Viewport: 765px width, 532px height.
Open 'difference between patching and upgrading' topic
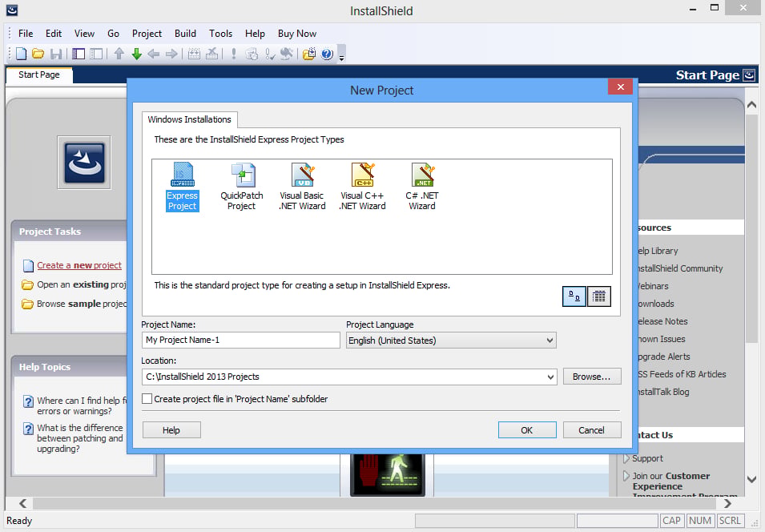80,437
